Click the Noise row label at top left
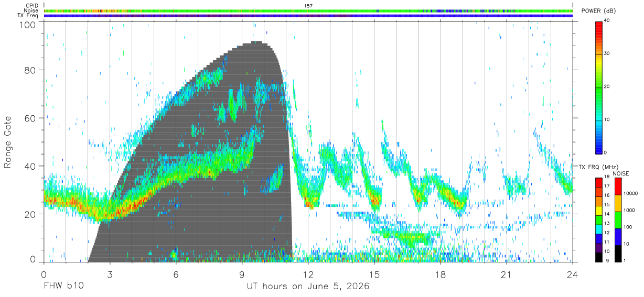The width and height of the screenshot is (644, 297). pos(31,10)
